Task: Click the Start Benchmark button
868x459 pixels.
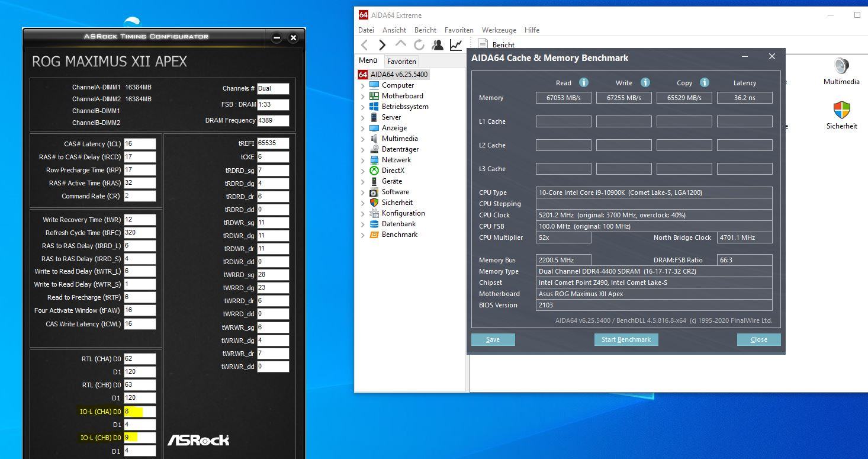Action: (x=626, y=339)
